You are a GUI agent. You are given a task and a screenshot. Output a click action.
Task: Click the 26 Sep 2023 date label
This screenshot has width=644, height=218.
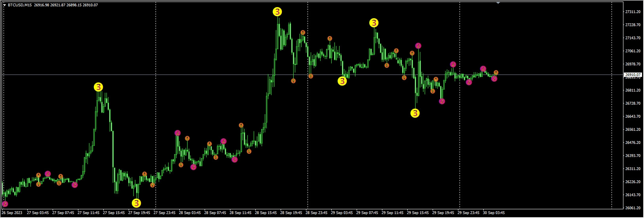[12, 213]
